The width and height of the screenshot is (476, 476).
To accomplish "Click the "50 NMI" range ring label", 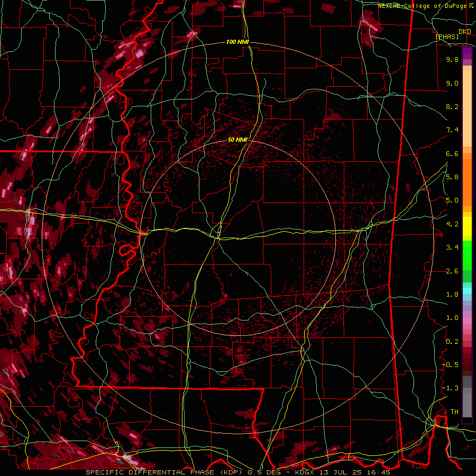I will [x=237, y=140].
